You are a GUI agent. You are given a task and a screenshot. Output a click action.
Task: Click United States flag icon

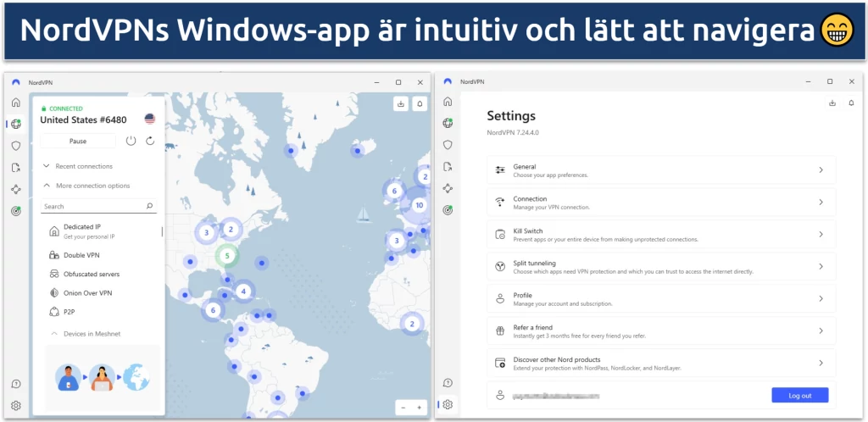150,119
